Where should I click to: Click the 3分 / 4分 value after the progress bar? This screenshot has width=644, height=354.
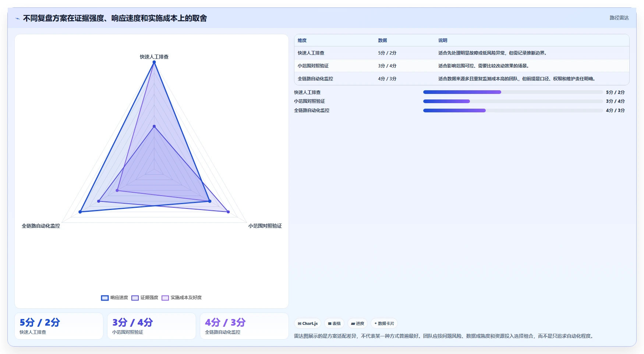pyautogui.click(x=615, y=101)
